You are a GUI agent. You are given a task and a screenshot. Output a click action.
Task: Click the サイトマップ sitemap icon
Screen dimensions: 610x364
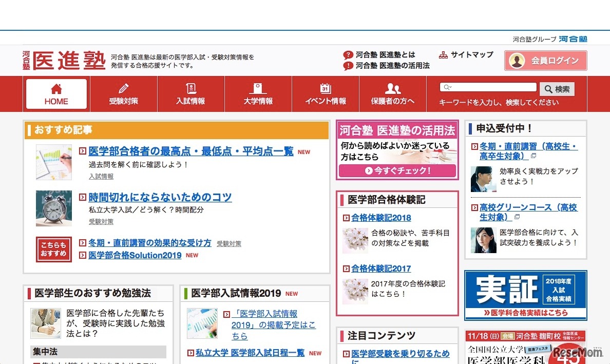(443, 54)
